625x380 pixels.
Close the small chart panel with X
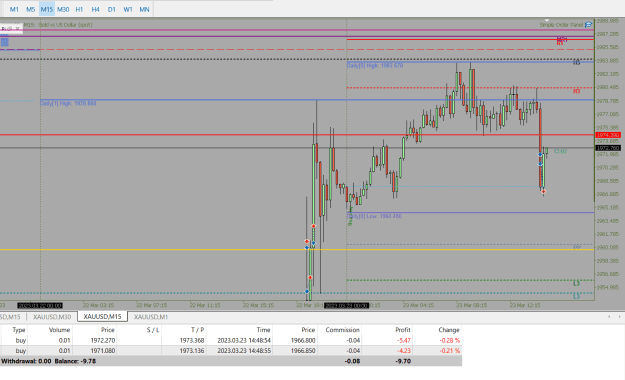coord(18,29)
